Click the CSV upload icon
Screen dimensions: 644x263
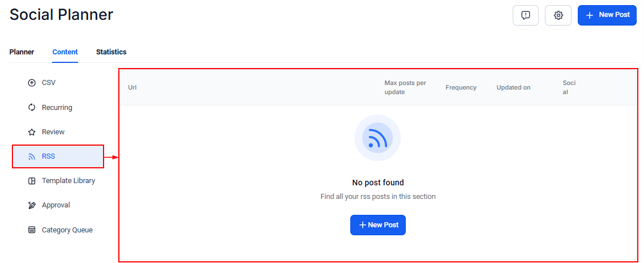coord(32,83)
